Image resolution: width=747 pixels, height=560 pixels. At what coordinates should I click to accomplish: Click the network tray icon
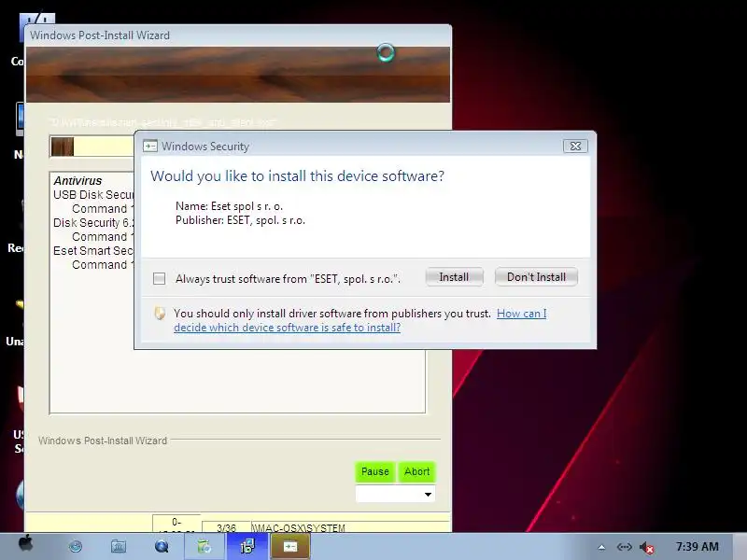(624, 547)
